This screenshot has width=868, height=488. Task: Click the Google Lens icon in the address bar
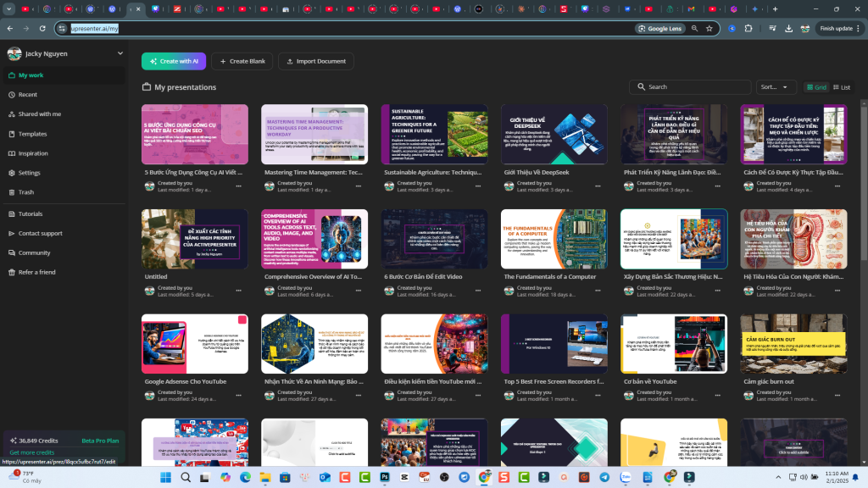(x=659, y=28)
